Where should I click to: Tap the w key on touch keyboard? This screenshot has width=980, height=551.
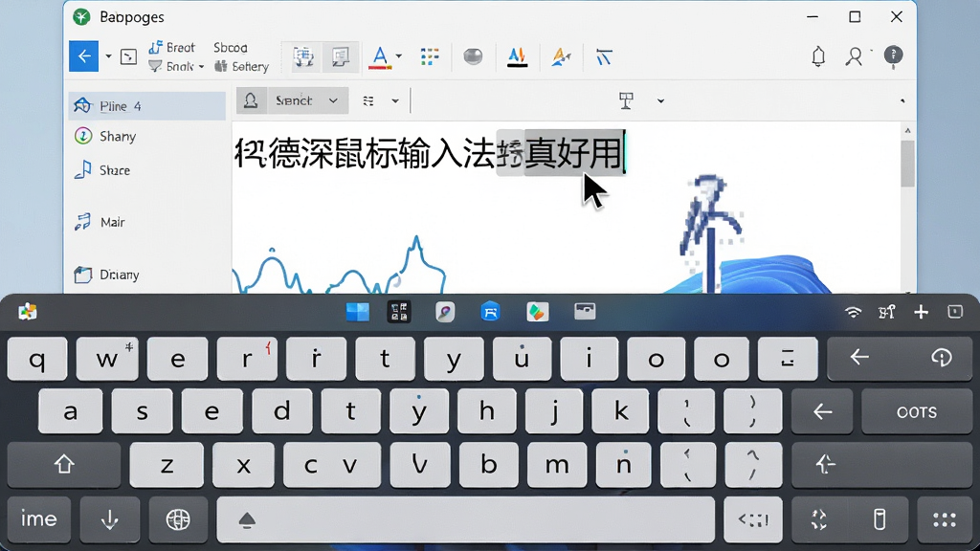pos(107,359)
